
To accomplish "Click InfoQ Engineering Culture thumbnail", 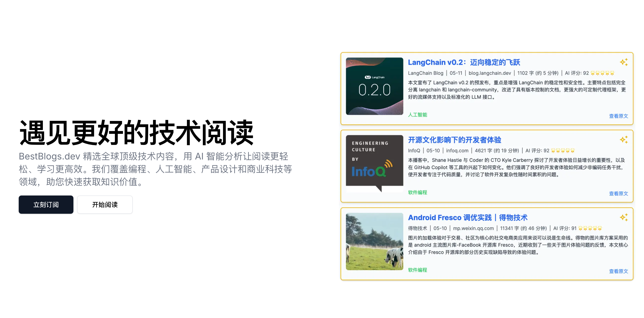I will click(374, 164).
